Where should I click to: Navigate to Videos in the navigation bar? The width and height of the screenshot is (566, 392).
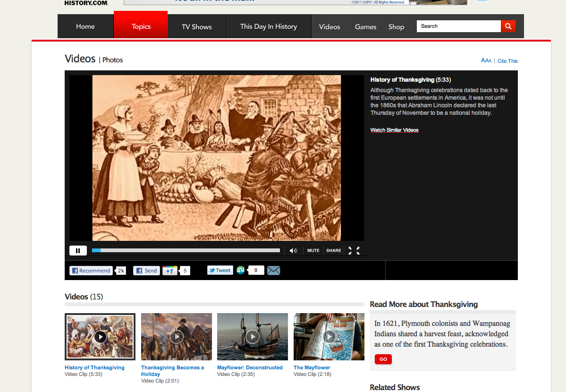click(329, 27)
